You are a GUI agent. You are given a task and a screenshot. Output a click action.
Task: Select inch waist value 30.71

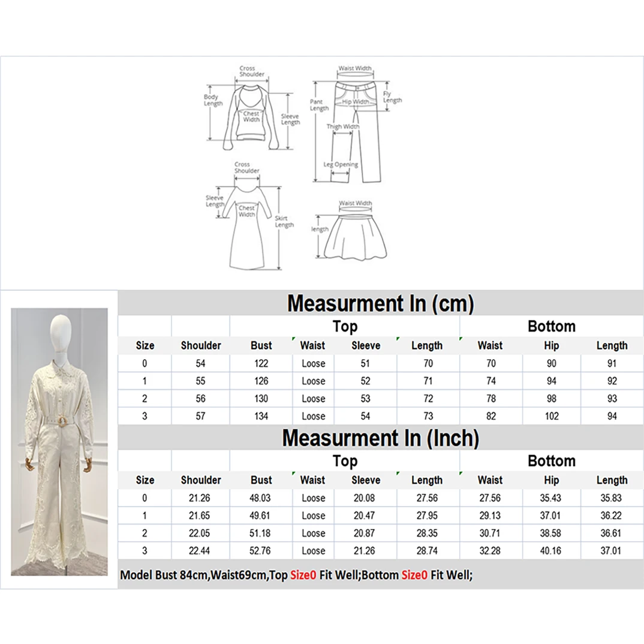[490, 534]
